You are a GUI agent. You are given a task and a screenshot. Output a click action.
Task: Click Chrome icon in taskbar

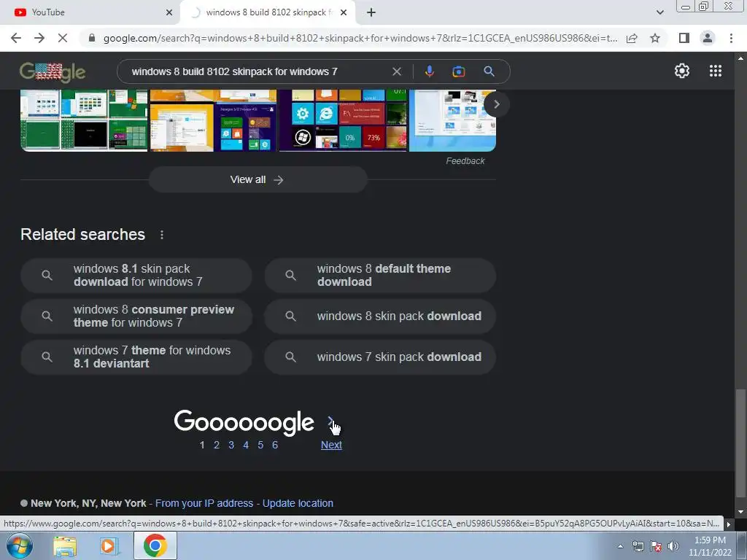point(155,545)
